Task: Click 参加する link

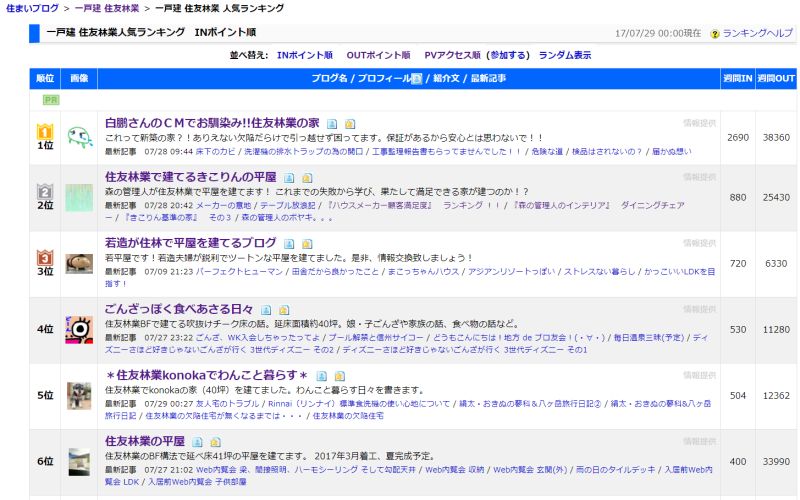Action: click(x=507, y=55)
